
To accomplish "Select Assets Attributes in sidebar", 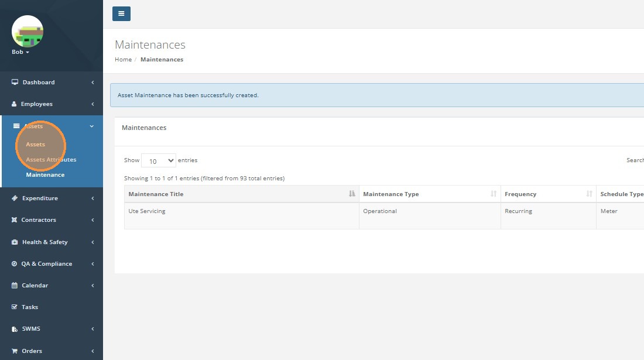I will [51, 160].
